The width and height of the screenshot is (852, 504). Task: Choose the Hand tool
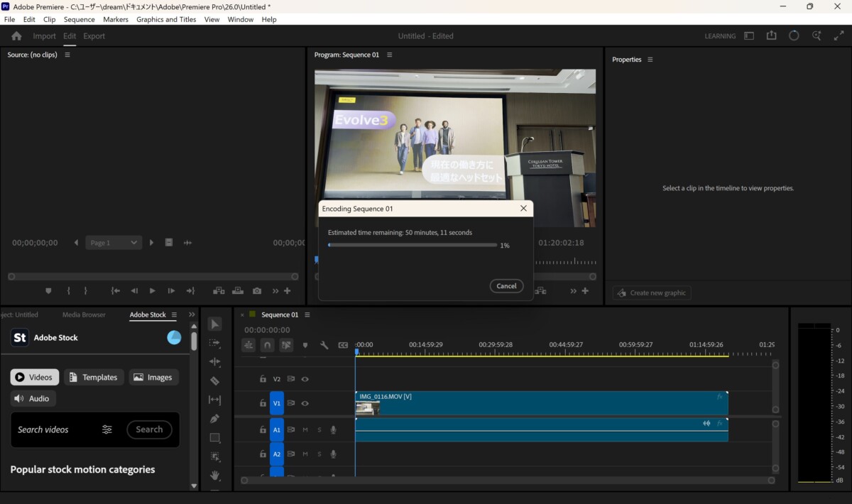tap(215, 475)
